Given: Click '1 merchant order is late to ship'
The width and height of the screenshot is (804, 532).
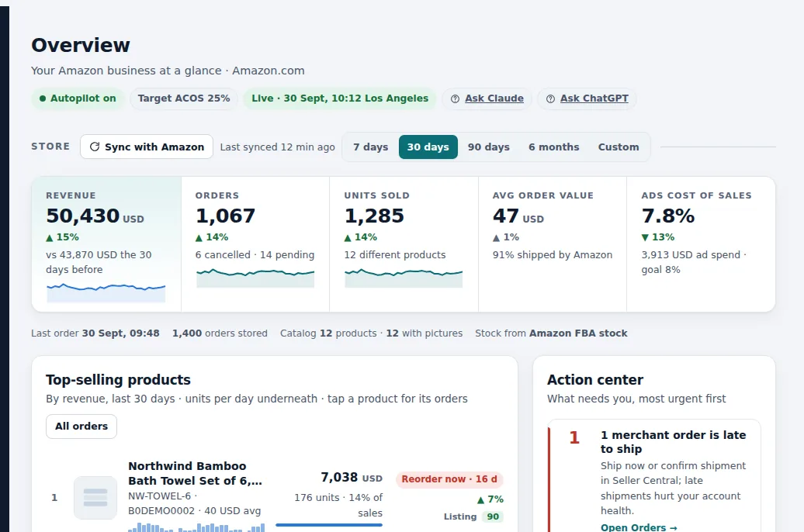Looking at the screenshot, I should tap(674, 442).
